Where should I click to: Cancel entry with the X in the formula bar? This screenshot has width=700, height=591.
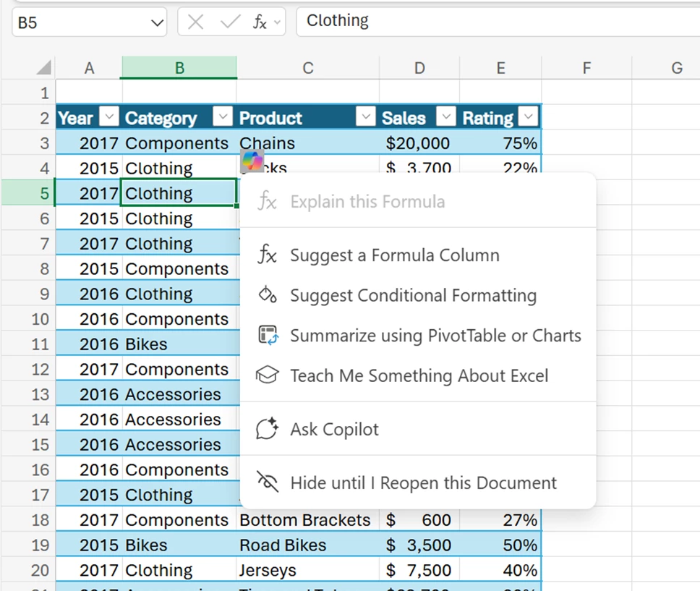tap(195, 22)
